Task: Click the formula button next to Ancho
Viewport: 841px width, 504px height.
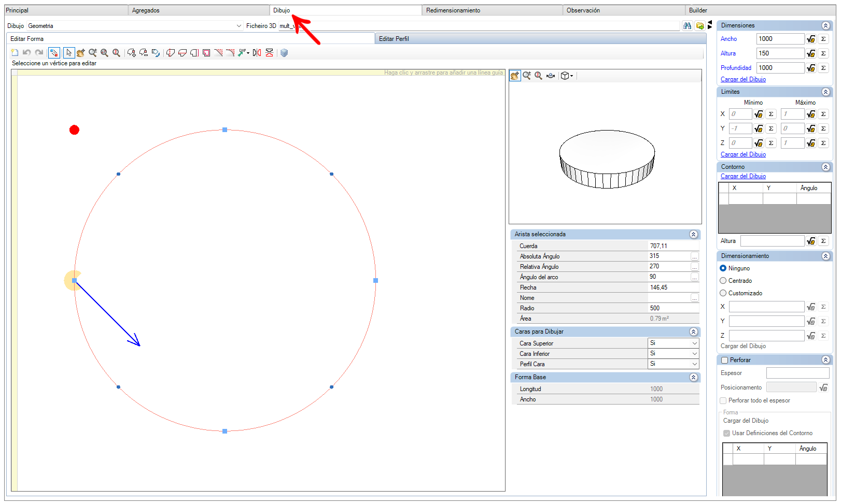Action: (x=811, y=39)
